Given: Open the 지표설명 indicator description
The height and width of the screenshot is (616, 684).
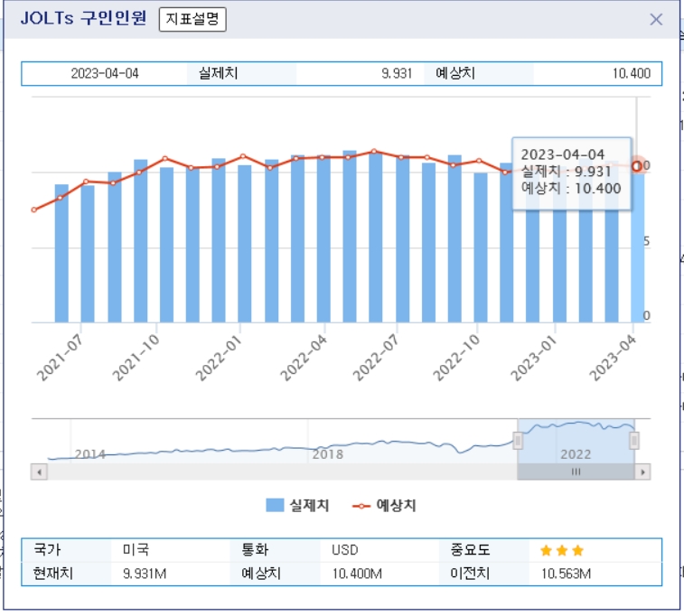Looking at the screenshot, I should pos(192,19).
